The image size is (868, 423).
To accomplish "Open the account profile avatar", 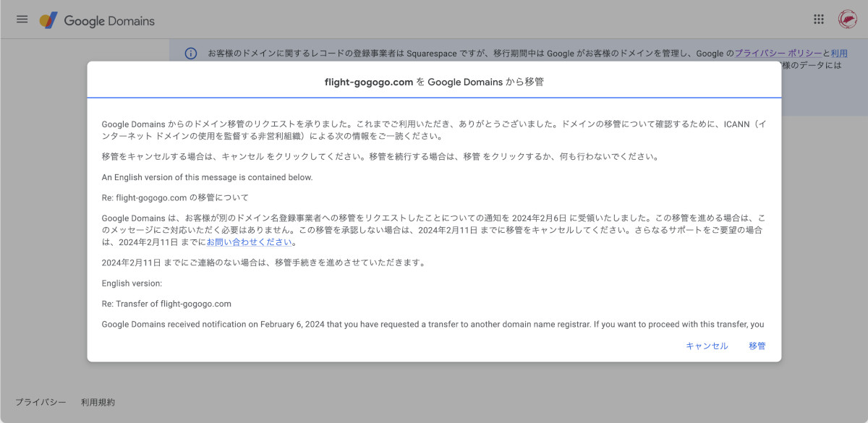I will [x=848, y=20].
